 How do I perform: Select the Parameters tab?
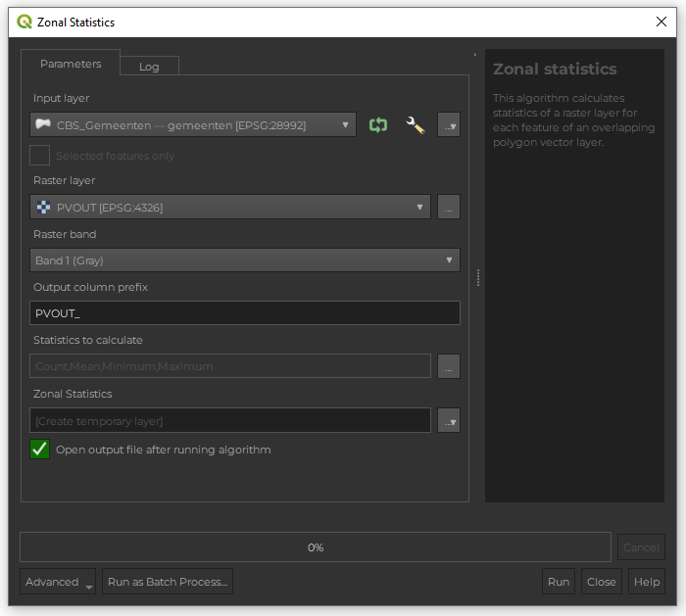pyautogui.click(x=71, y=64)
